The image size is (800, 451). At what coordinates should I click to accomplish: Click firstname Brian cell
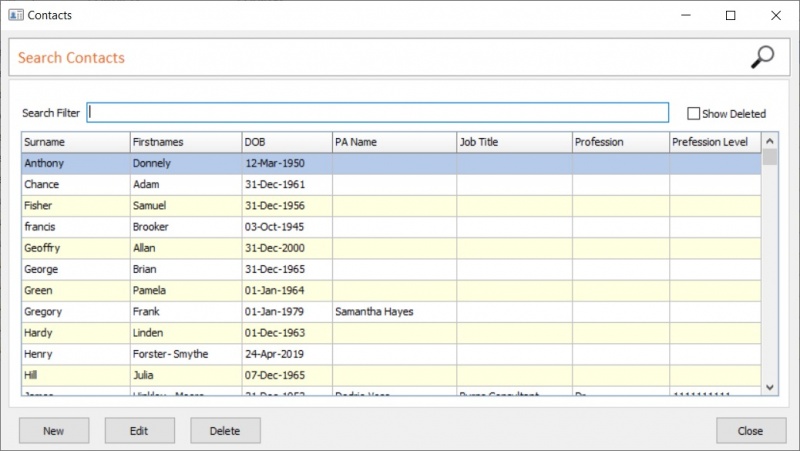click(x=186, y=269)
